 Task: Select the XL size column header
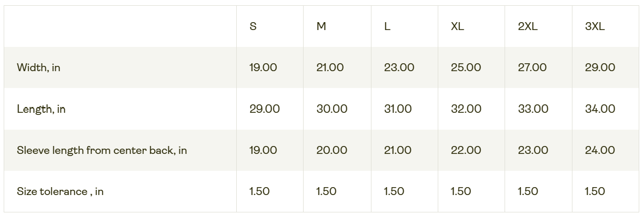pos(457,26)
